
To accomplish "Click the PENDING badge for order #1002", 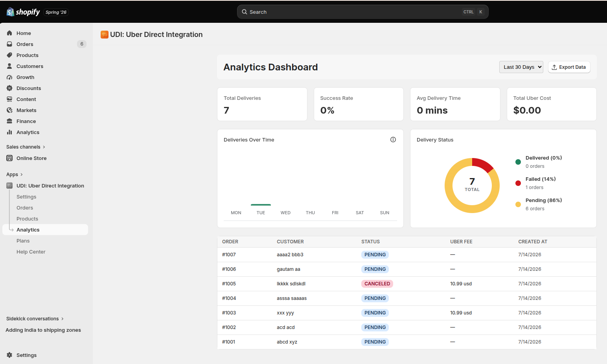I will pyautogui.click(x=375, y=327).
